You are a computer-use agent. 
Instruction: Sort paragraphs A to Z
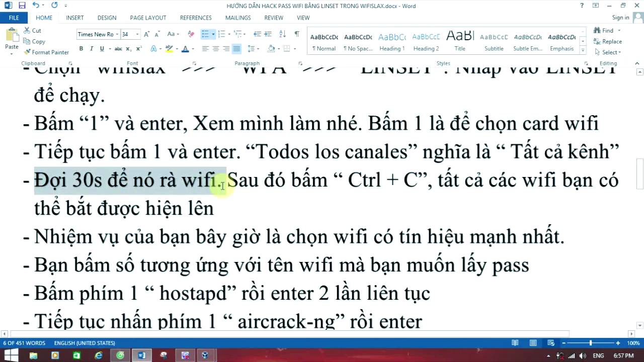coord(283,34)
